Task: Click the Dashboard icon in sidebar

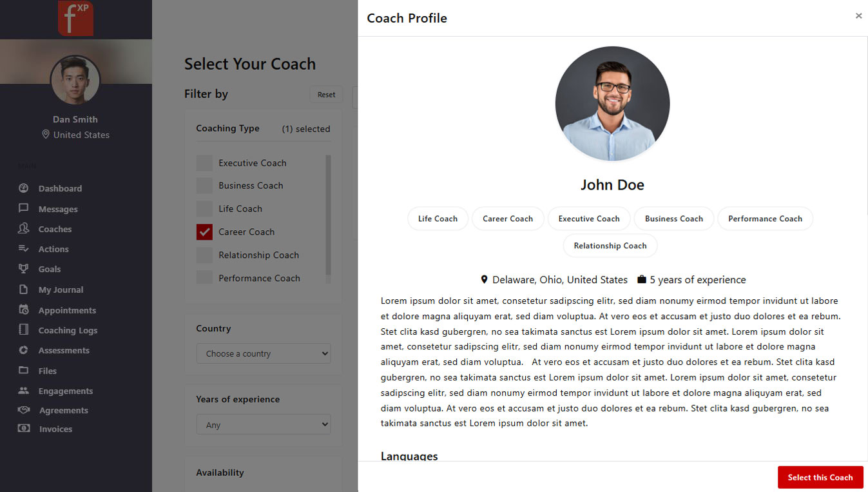Action: (x=24, y=188)
